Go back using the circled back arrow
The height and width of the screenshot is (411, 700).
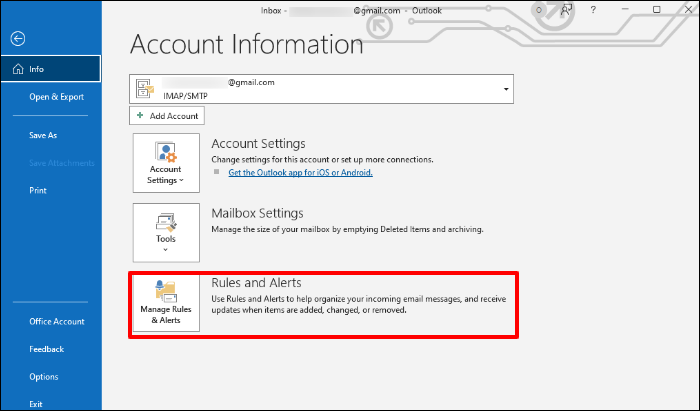tap(17, 39)
